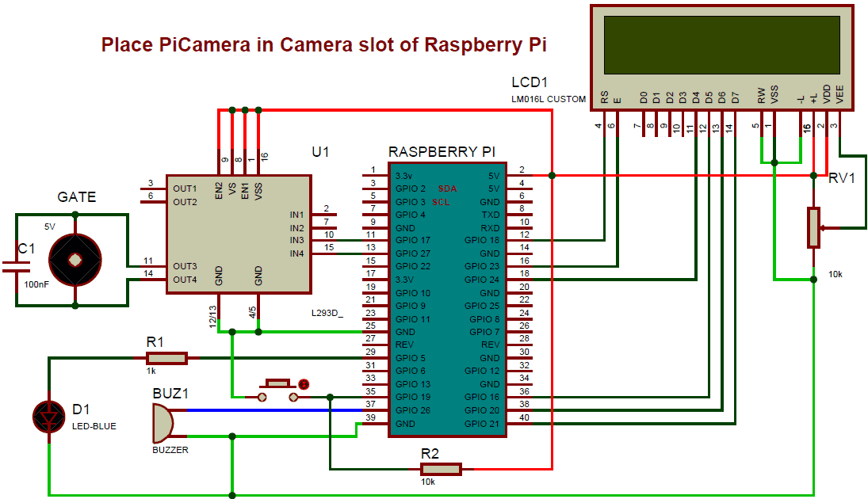Select the 'OUT4' pin label on U1
The height and width of the screenshot is (499, 868).
click(x=185, y=280)
